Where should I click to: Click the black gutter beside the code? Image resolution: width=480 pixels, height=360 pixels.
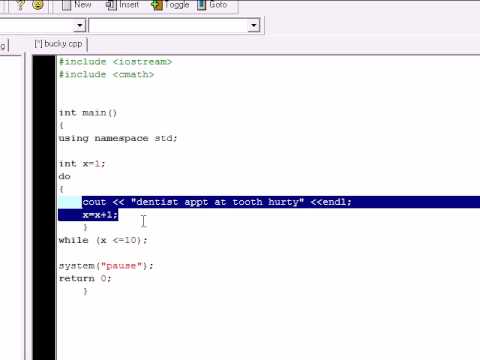click(x=44, y=207)
